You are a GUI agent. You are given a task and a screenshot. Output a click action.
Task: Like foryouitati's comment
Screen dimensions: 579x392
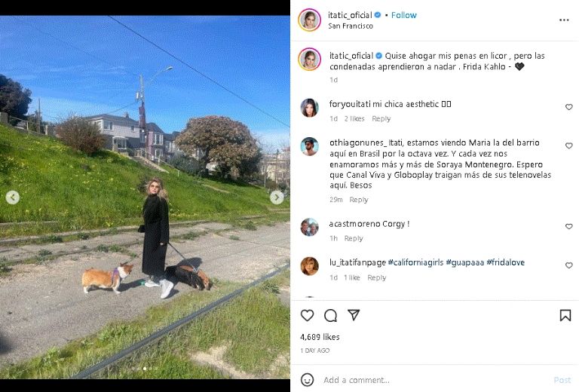[568, 107]
